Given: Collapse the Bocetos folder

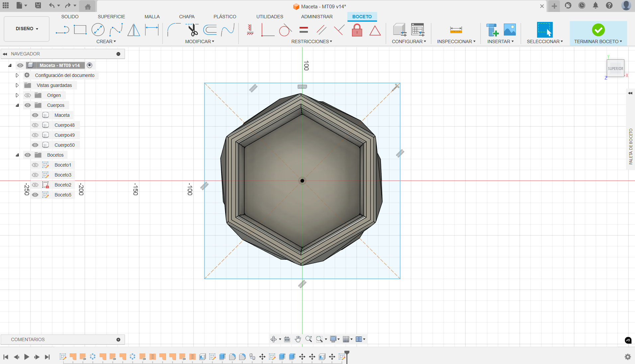Looking at the screenshot, I should click(x=17, y=155).
